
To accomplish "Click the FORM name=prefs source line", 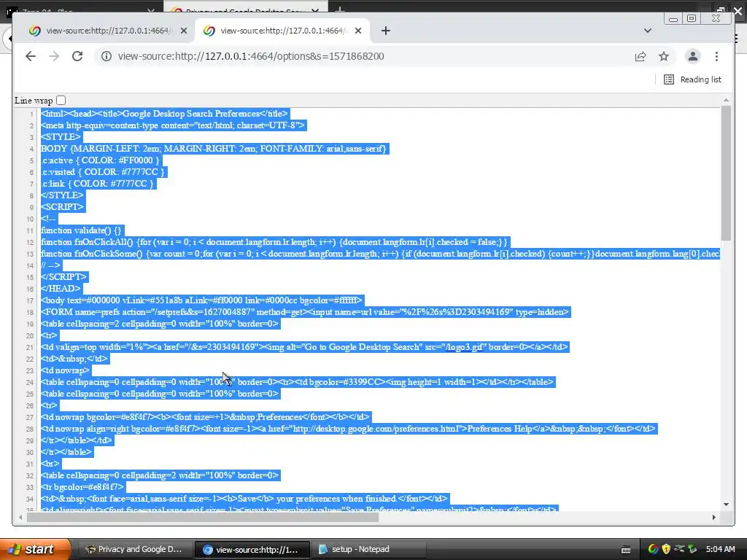I will pos(305,311).
